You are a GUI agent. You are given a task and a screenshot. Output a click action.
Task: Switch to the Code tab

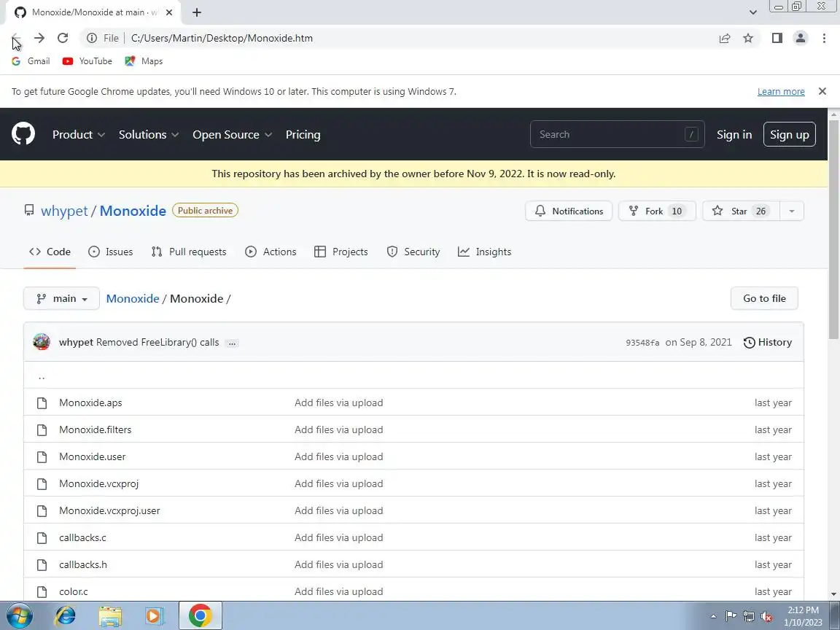point(50,252)
